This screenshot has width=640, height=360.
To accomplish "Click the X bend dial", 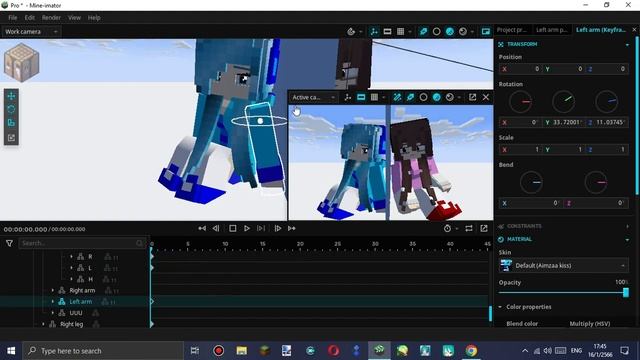I will (531, 182).
